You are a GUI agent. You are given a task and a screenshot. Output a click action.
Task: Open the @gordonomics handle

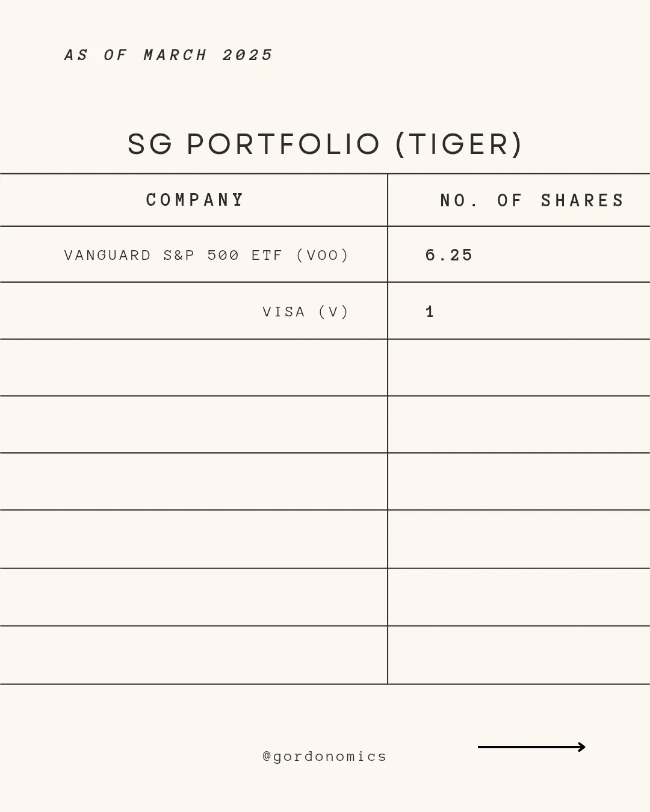(x=324, y=756)
